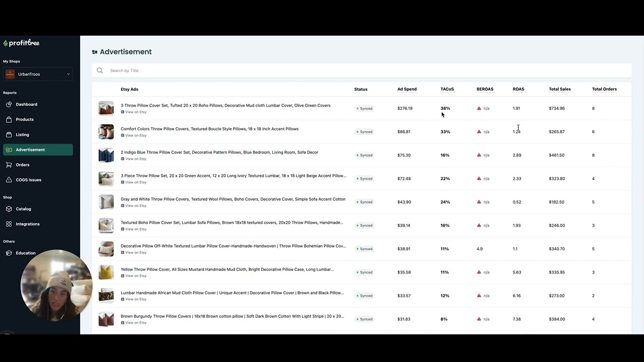The image size is (644, 362).
Task: Click the Advertisement page heading icon
Action: [95, 52]
